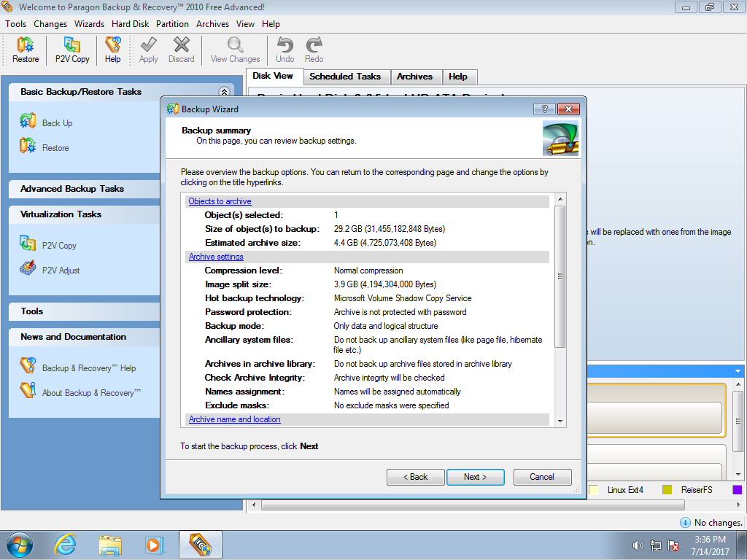Expand the Advanced Backup Tasks section
This screenshot has width=747, height=560.
[x=72, y=189]
